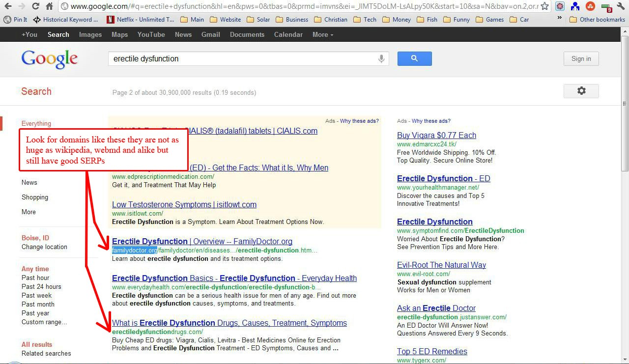Open the Netflix bookmark
This screenshot has height=364, width=629.
(141, 20)
